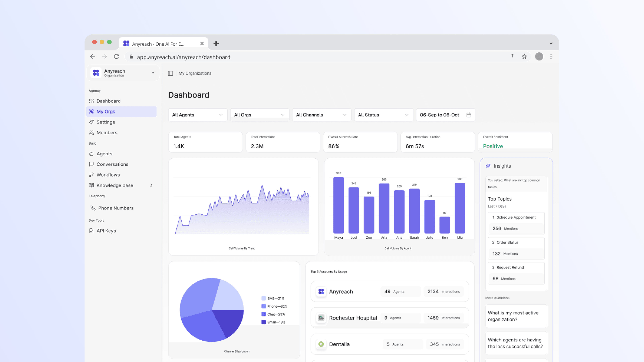Open the All Agents dropdown
Viewport: 644px width, 362px height.
point(198,115)
